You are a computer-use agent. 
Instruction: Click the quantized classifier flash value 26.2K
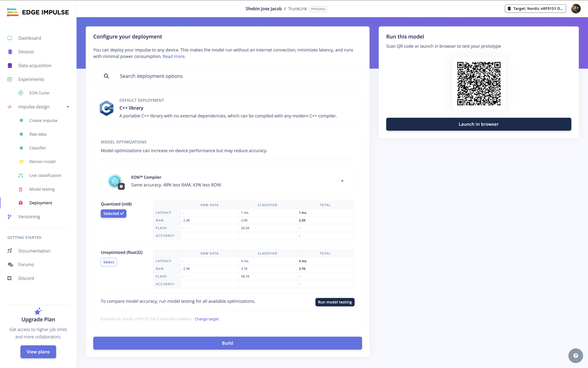(x=245, y=228)
